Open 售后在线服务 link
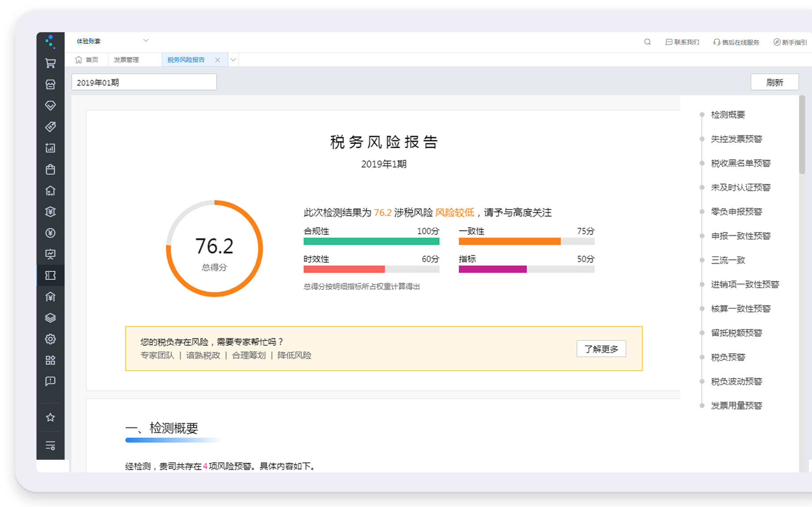This screenshot has width=812, height=507. point(736,42)
